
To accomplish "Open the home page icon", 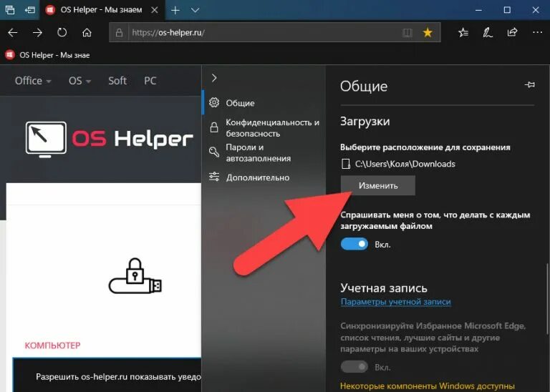I will click(x=87, y=33).
